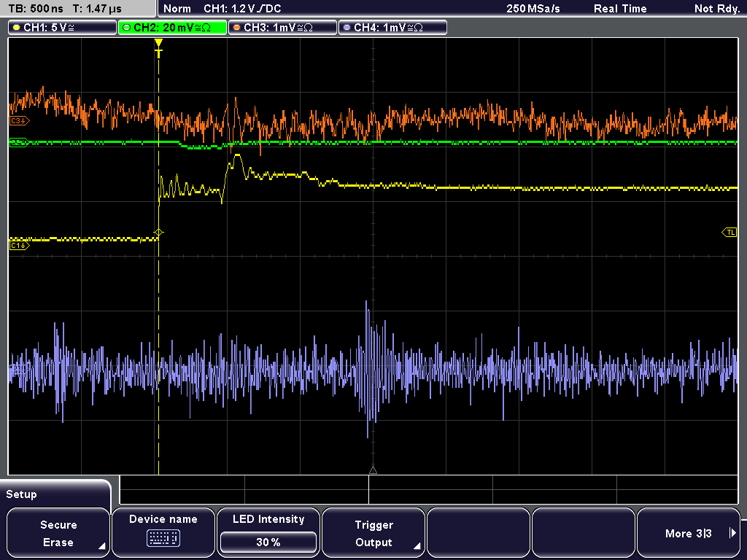
Task: Click the TL trigger level marker
Action: (729, 233)
